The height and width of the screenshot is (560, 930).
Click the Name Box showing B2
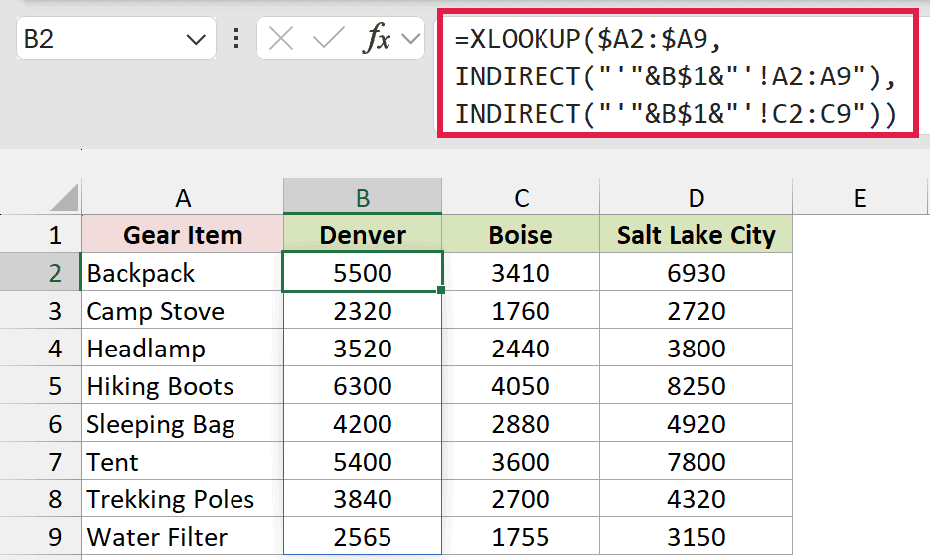115,39
